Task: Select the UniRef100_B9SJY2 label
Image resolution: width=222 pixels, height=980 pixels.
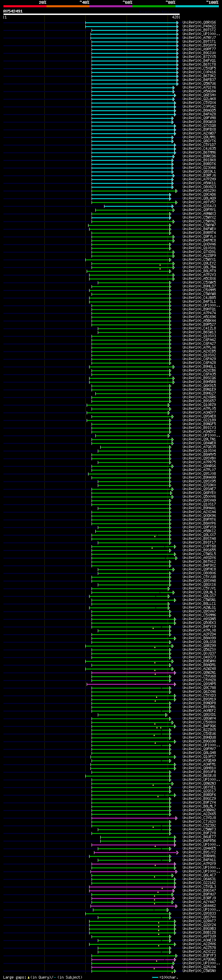Action: (199, 852)
